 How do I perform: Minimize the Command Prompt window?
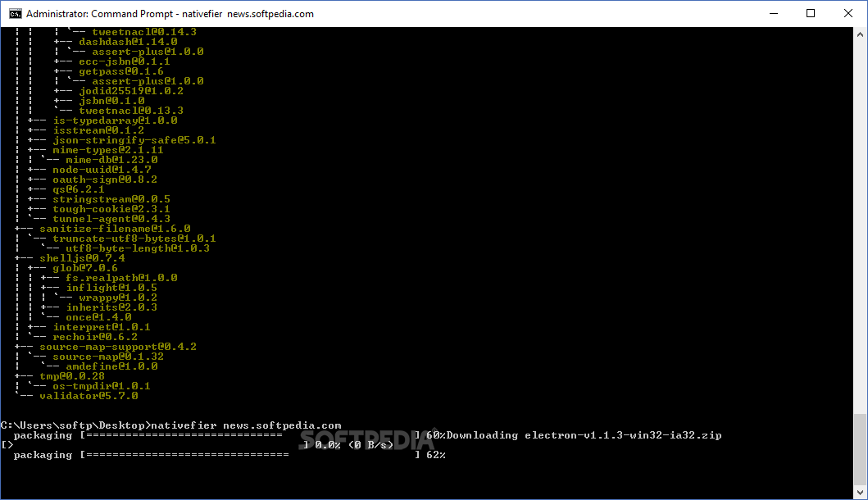pyautogui.click(x=774, y=13)
